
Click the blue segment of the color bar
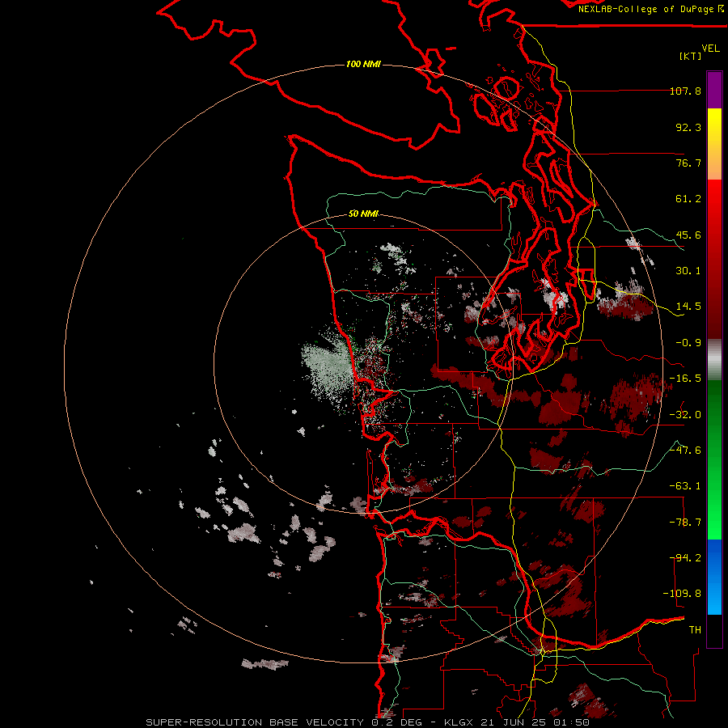714,577
